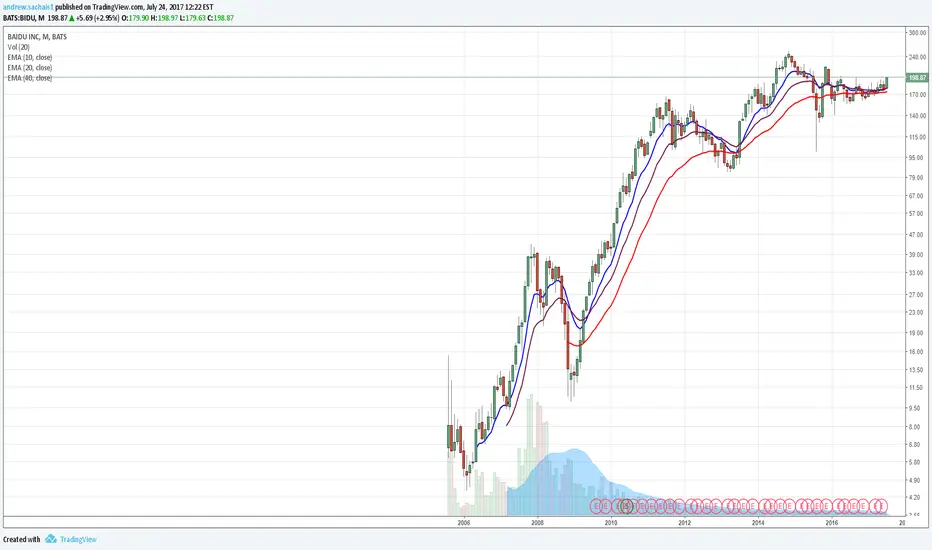Click the 23.00 price axis label
This screenshot has width=932, height=550.
[x=917, y=312]
